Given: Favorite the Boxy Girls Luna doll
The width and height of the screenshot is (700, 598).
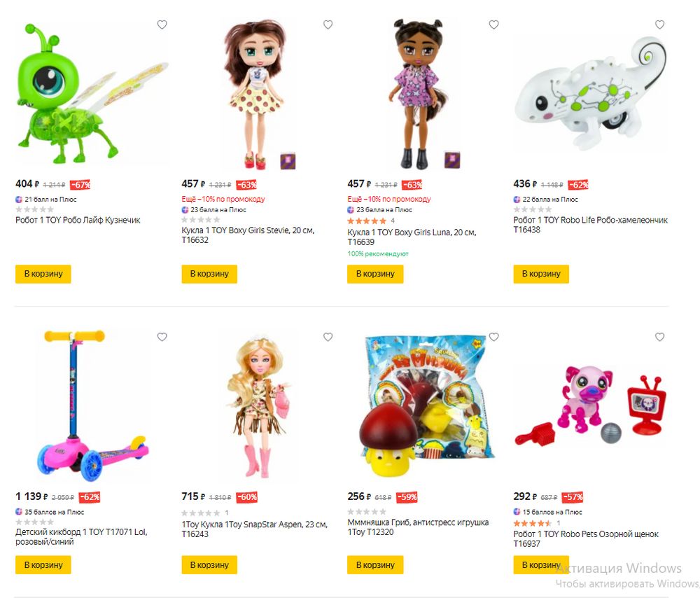Looking at the screenshot, I should pos(493,25).
